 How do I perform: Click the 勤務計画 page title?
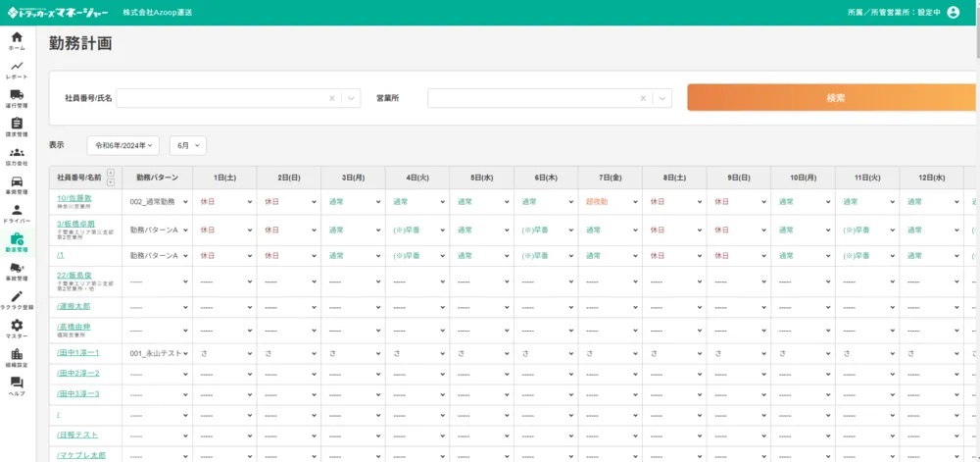80,44
